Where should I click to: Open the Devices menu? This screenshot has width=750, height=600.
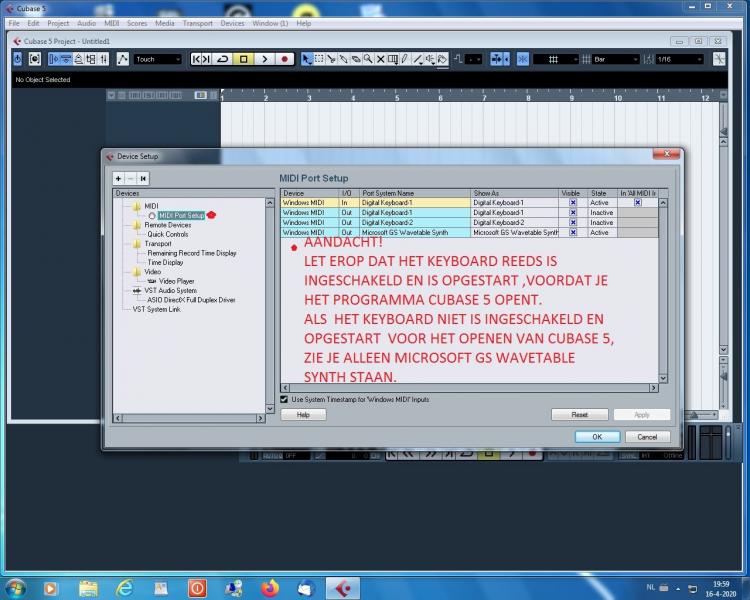point(232,23)
